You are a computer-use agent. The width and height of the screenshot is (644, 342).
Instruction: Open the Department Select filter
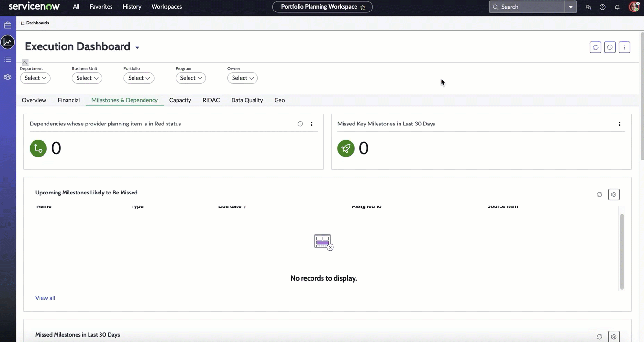[x=35, y=78]
